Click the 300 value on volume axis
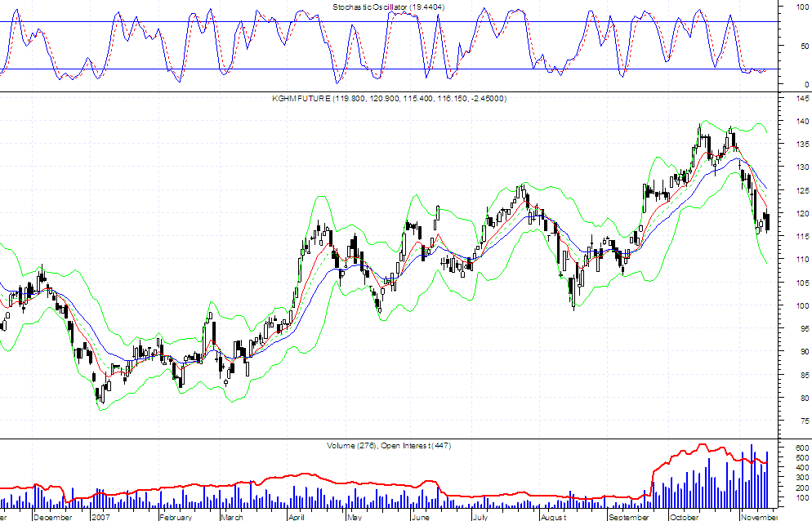812x521 pixels. pos(803,478)
